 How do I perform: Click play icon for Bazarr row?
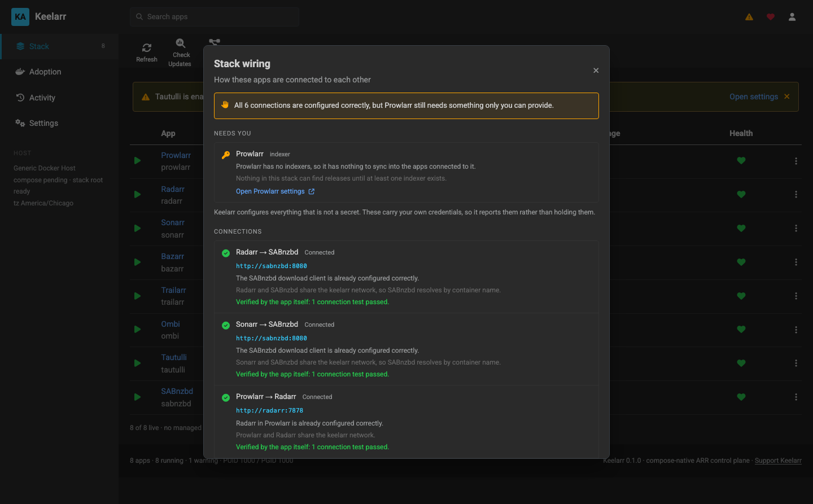click(x=137, y=262)
